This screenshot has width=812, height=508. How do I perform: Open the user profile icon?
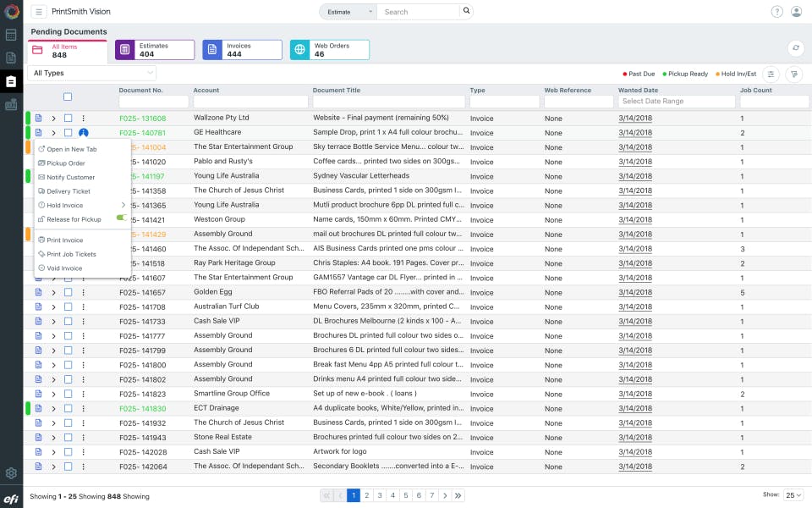[x=796, y=12]
